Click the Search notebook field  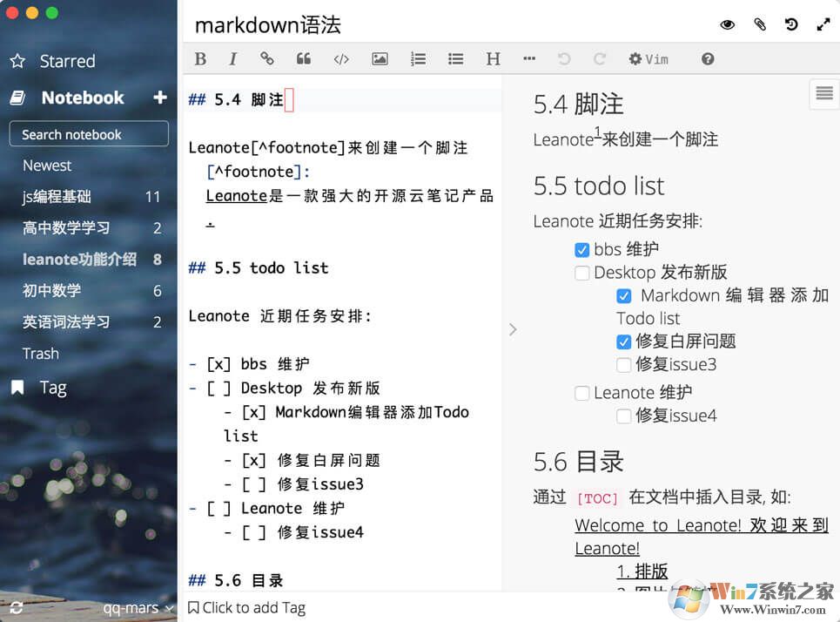89,134
